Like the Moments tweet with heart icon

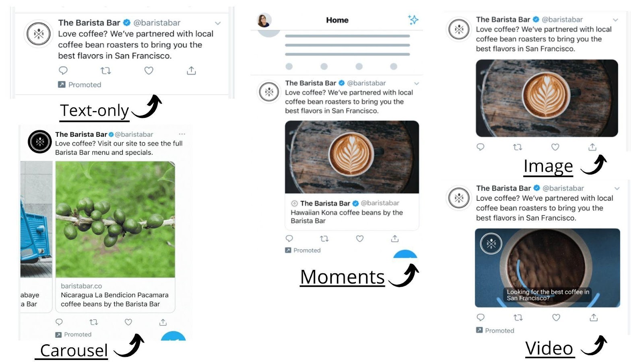(x=360, y=239)
